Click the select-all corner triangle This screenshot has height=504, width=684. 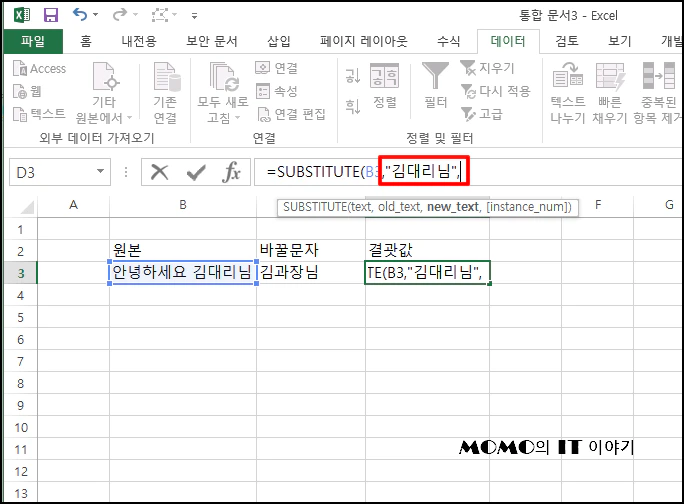click(26, 207)
